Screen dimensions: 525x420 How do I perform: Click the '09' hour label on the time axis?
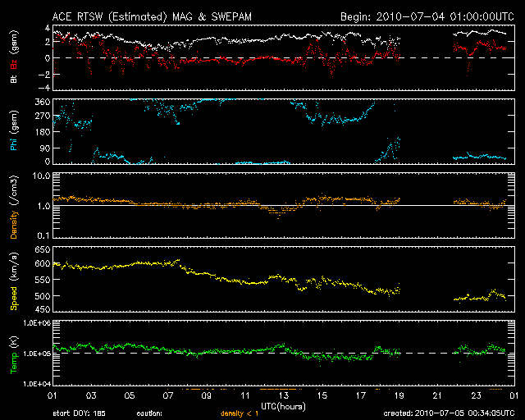point(206,396)
